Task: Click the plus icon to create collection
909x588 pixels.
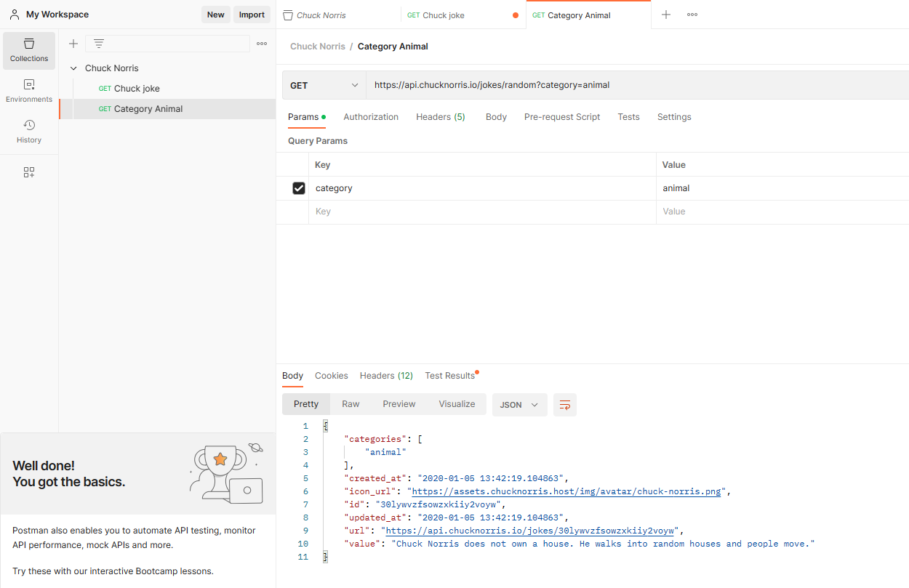Action: pos(73,44)
